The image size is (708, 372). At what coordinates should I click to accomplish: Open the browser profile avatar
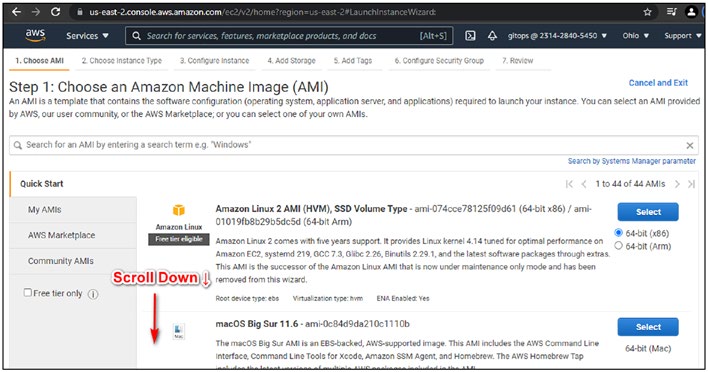click(691, 12)
